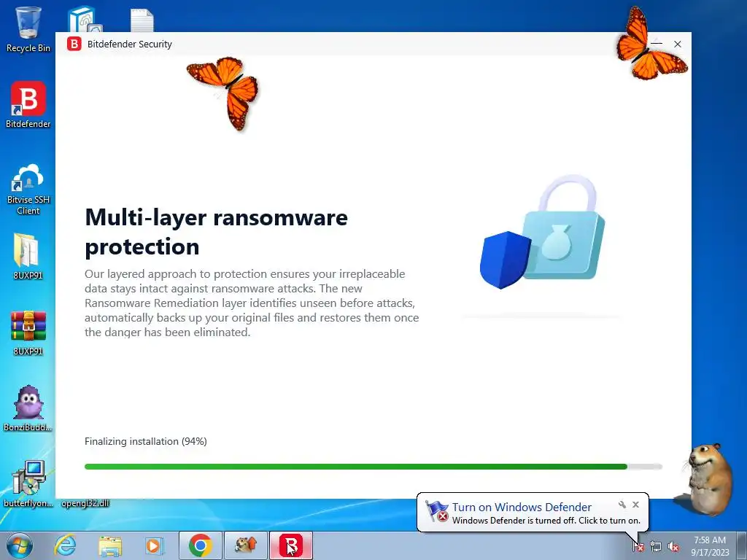Click the ransomware remediation description paragraph
Screen dimensions: 747x560
click(x=252, y=303)
